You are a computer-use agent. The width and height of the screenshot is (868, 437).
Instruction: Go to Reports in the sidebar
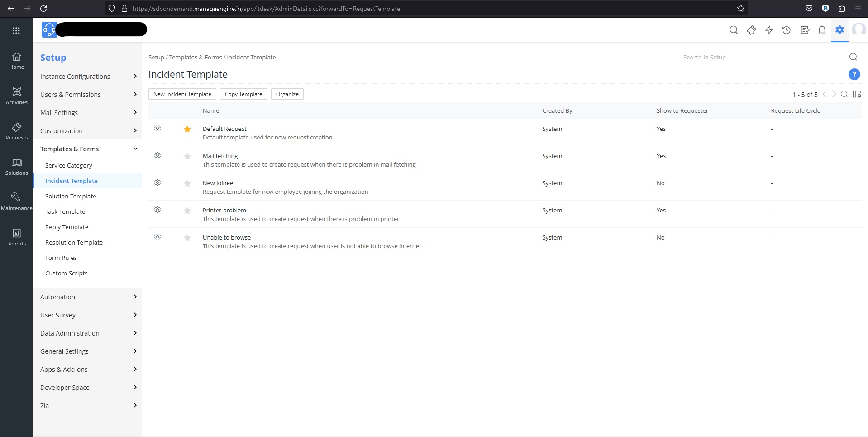point(16,237)
